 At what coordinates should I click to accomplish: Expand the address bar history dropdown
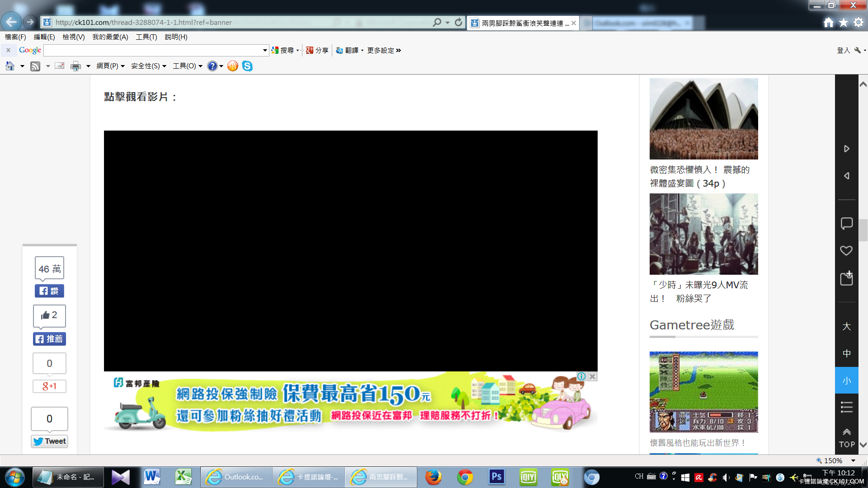pos(448,22)
